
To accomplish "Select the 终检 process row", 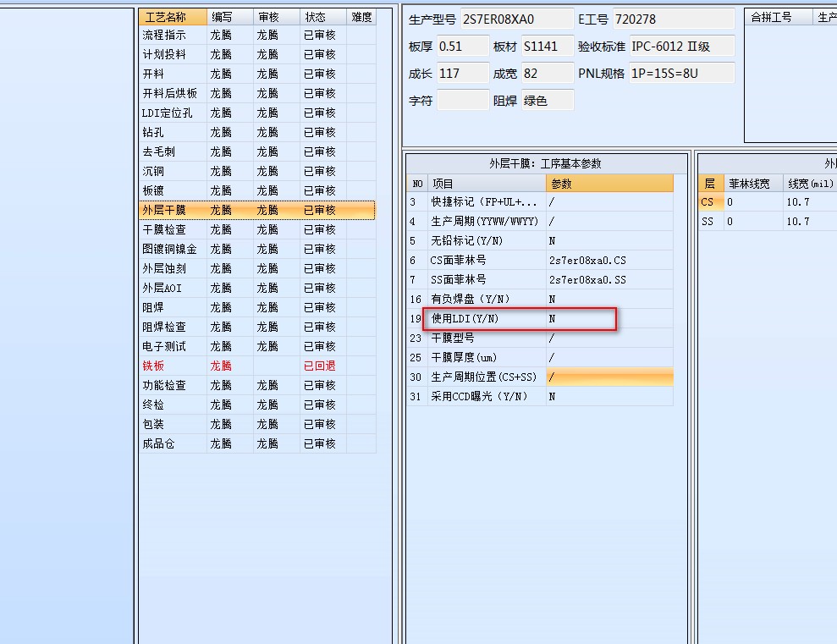I will click(257, 405).
